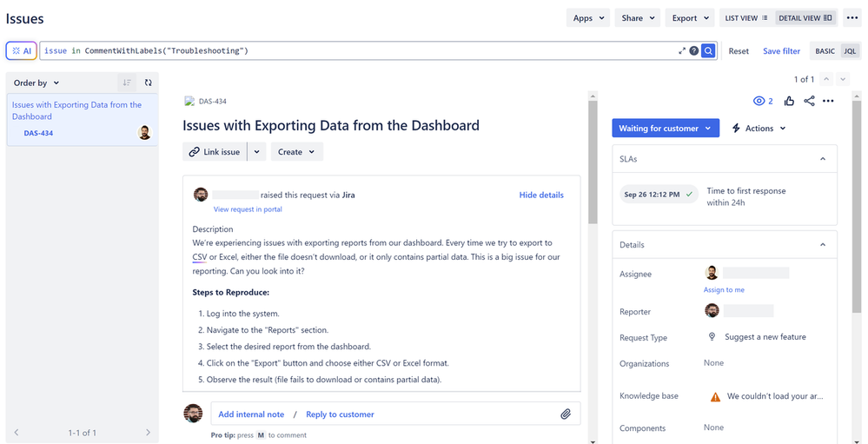The height and width of the screenshot is (444, 868).
Task: Click Organizations value None
Action: [x=713, y=362]
